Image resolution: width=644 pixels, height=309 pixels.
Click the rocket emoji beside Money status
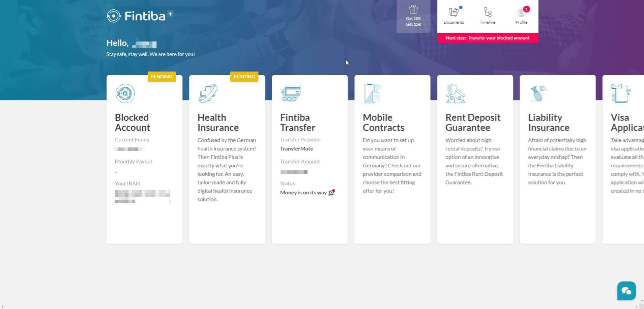click(332, 192)
